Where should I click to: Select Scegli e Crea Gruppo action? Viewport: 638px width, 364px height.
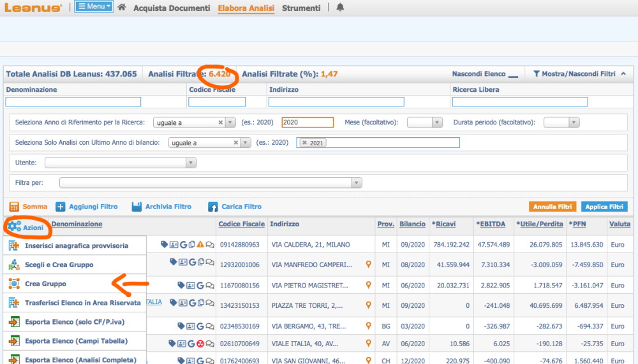(x=75, y=265)
